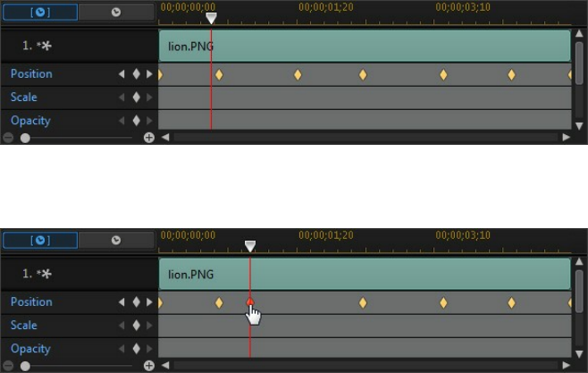
Task: Add Scale keyframe diamond in upper timeline
Action: click(x=136, y=97)
